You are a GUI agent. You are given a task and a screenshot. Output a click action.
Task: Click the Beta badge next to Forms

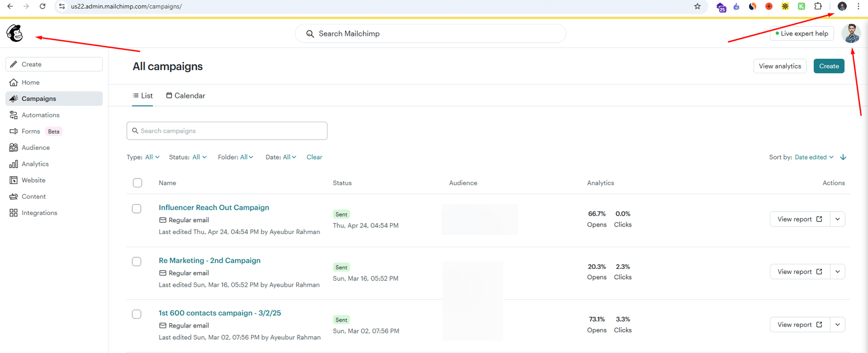54,131
